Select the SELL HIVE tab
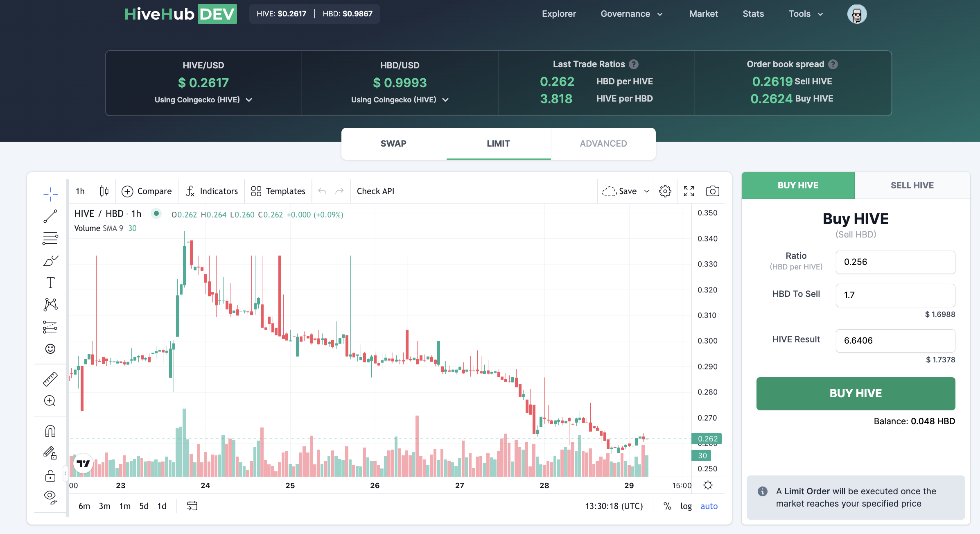The width and height of the screenshot is (980, 534). (912, 186)
